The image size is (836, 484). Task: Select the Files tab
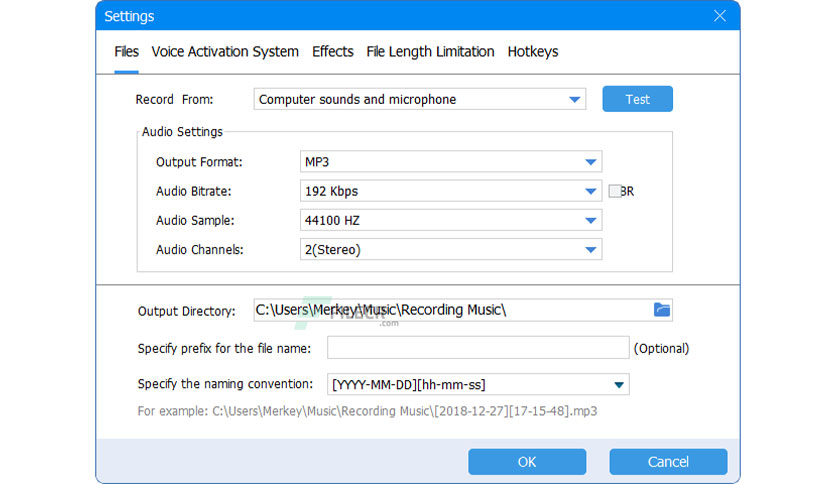[126, 52]
